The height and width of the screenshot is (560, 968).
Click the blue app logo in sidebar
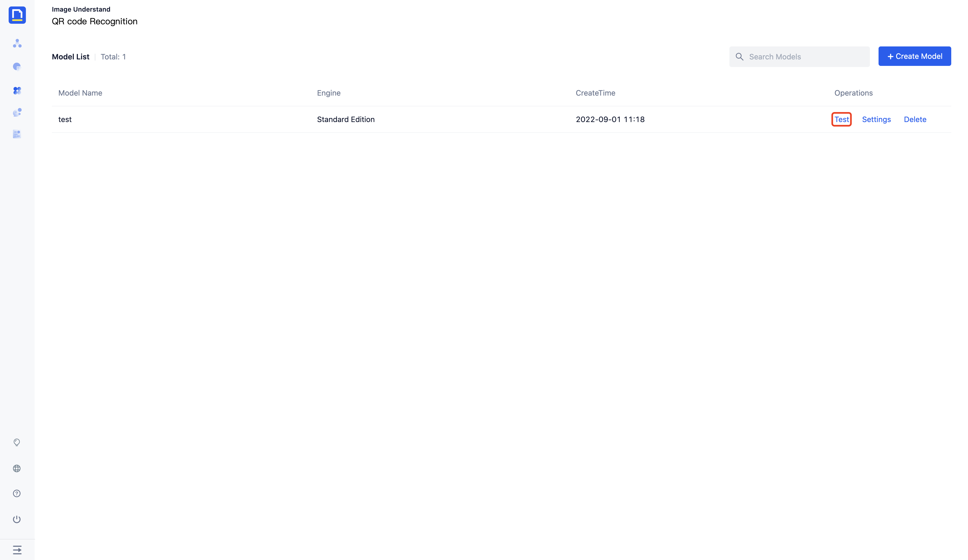pos(17,15)
